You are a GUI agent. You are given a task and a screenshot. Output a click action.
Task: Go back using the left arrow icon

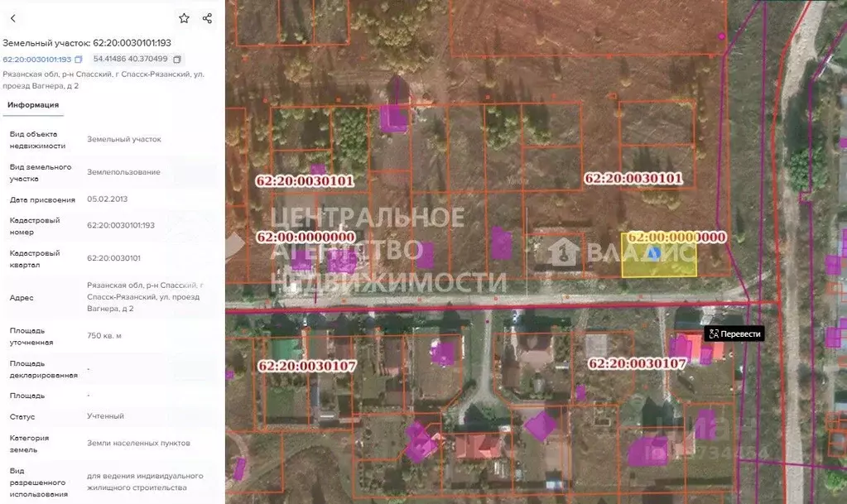pos(12,18)
